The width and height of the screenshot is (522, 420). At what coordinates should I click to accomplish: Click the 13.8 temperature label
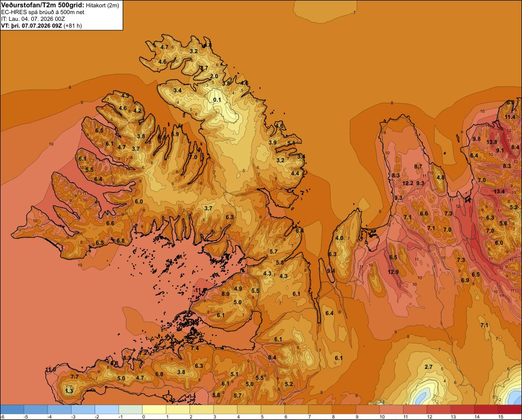(492, 142)
